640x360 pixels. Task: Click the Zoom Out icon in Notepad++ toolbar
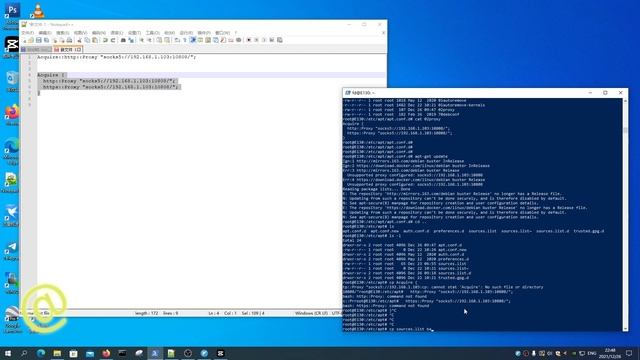pos(149,40)
